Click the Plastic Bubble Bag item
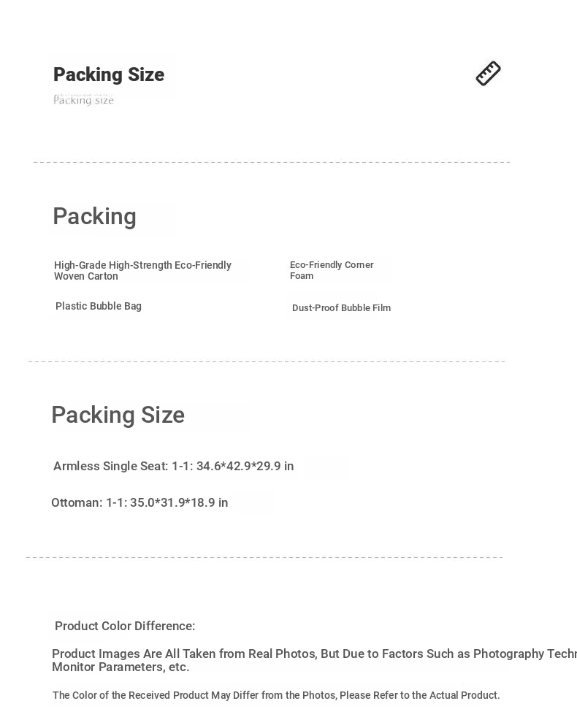This screenshot has width=577, height=728. click(99, 306)
